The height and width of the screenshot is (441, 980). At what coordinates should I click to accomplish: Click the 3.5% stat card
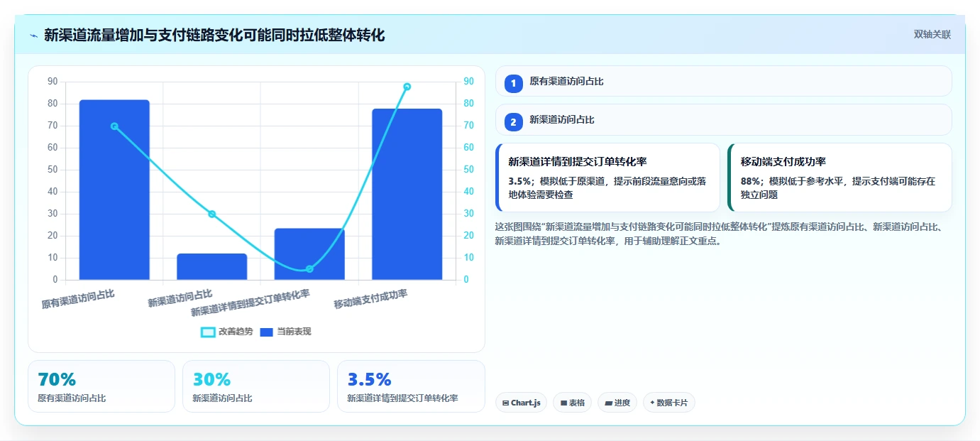coord(411,386)
